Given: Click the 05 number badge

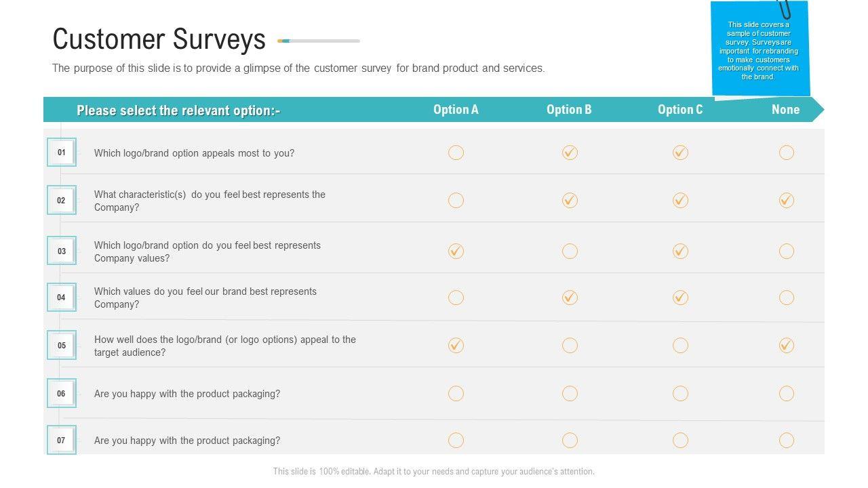Looking at the screenshot, I should 62,346.
